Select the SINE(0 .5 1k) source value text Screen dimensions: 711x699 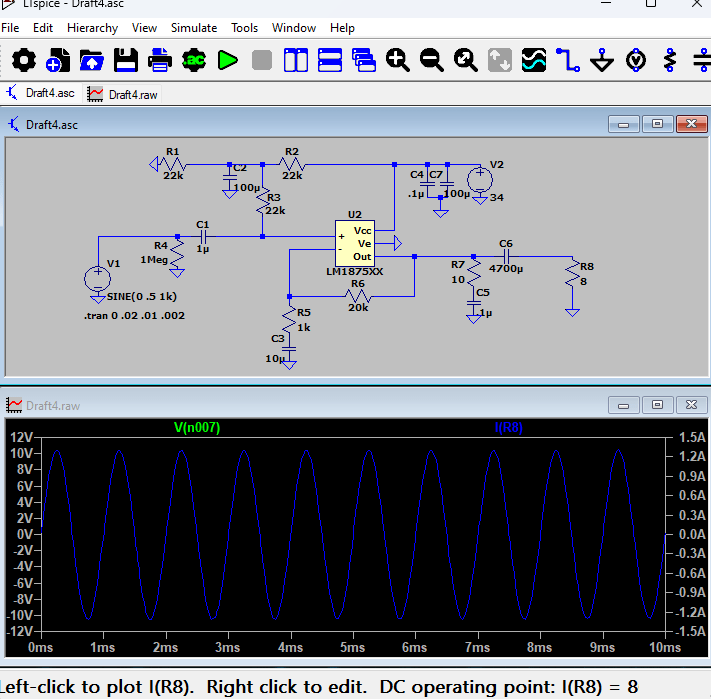pyautogui.click(x=141, y=296)
